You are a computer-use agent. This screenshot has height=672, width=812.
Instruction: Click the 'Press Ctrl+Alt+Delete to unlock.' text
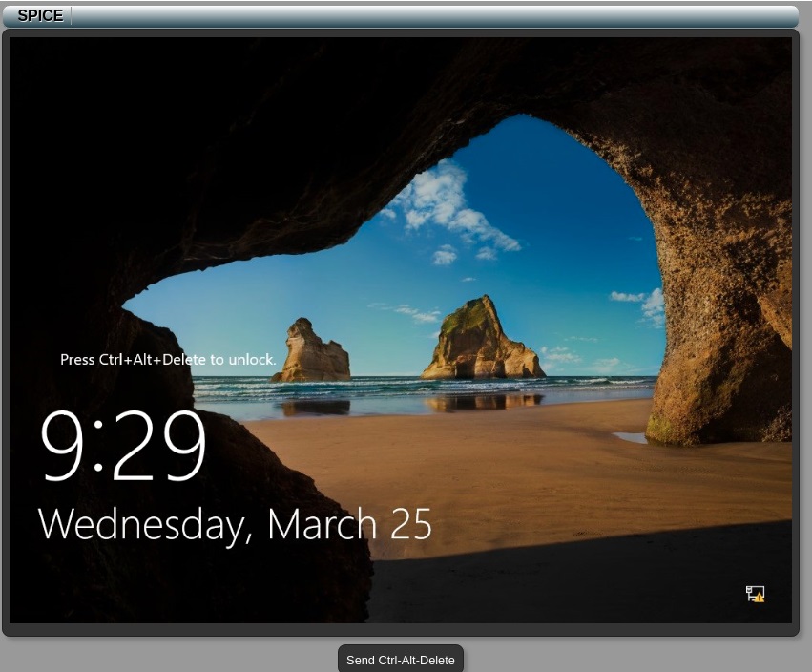click(x=168, y=359)
